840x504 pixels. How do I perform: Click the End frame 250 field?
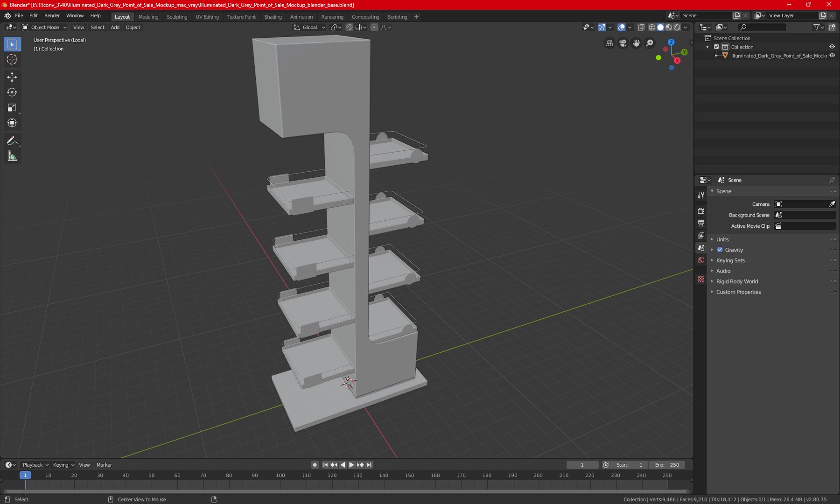tap(667, 465)
